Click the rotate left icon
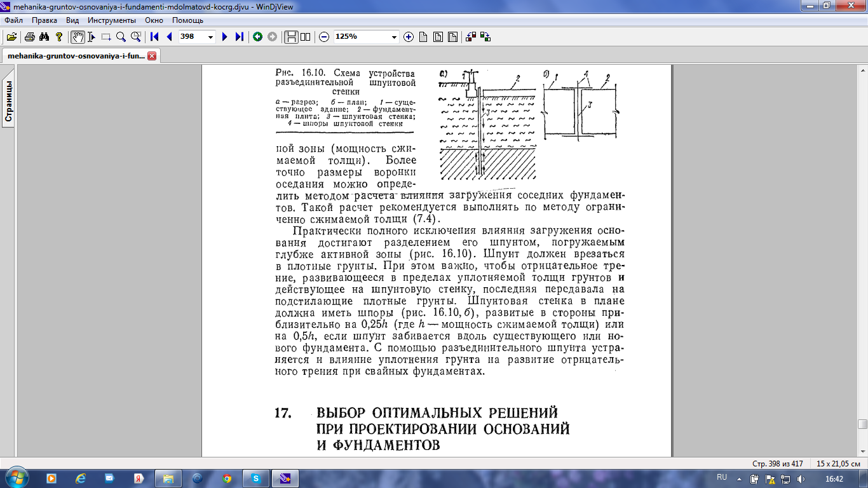Image resolution: width=868 pixels, height=488 pixels. [471, 37]
